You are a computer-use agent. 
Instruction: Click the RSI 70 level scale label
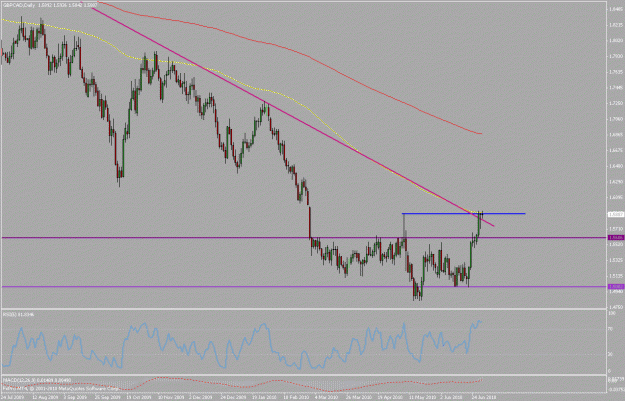(x=611, y=329)
